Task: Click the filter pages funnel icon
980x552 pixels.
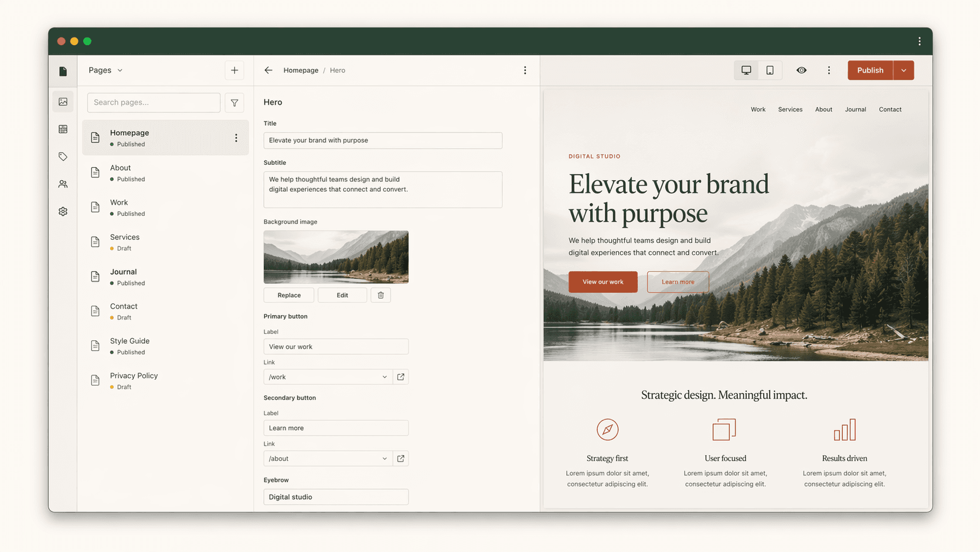Action: [x=234, y=103]
